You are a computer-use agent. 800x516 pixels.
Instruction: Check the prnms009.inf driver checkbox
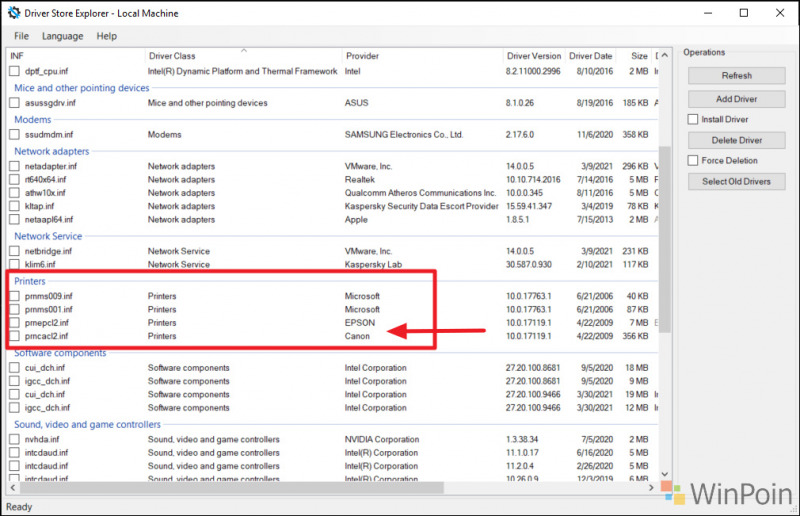14,296
